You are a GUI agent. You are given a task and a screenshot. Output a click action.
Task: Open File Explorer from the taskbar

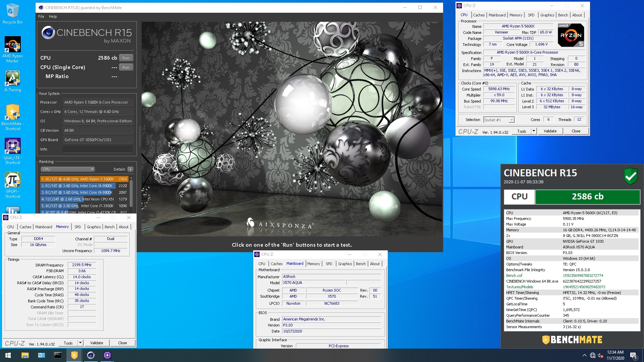point(25,355)
